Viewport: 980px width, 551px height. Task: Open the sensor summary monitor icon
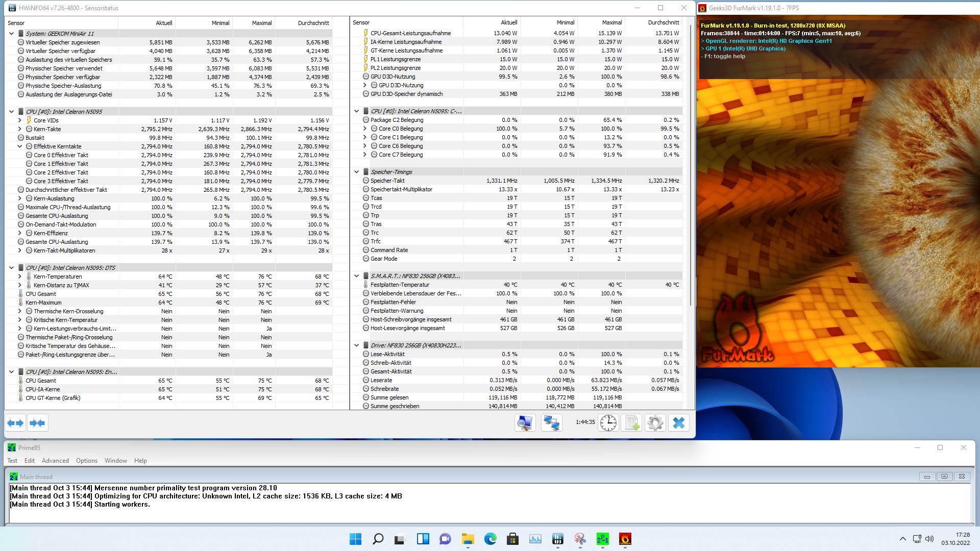525,423
